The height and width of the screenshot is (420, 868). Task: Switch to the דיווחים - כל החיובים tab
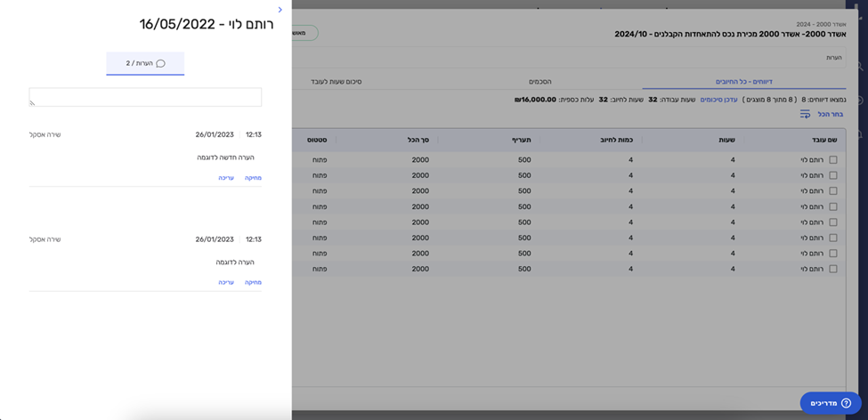click(x=743, y=81)
